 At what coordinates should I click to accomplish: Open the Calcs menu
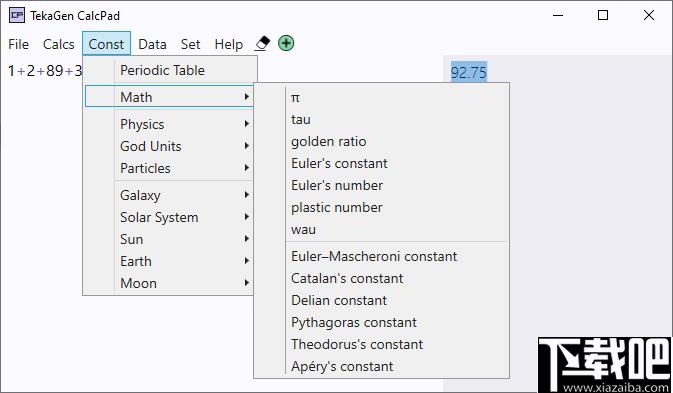pos(59,44)
